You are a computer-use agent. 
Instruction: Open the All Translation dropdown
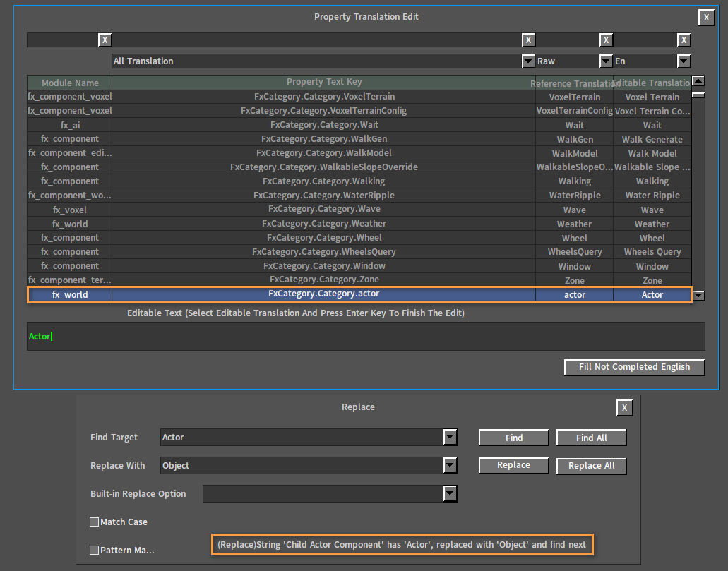click(528, 61)
